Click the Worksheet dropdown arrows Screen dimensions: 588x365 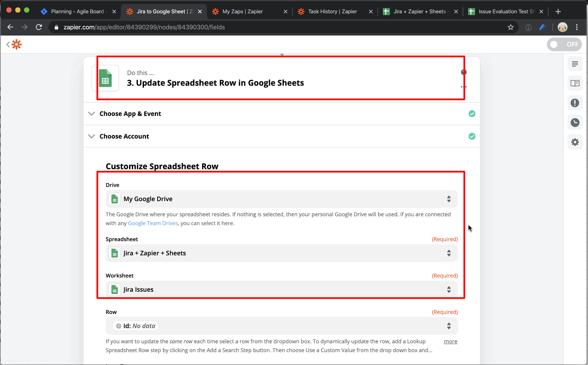point(449,290)
